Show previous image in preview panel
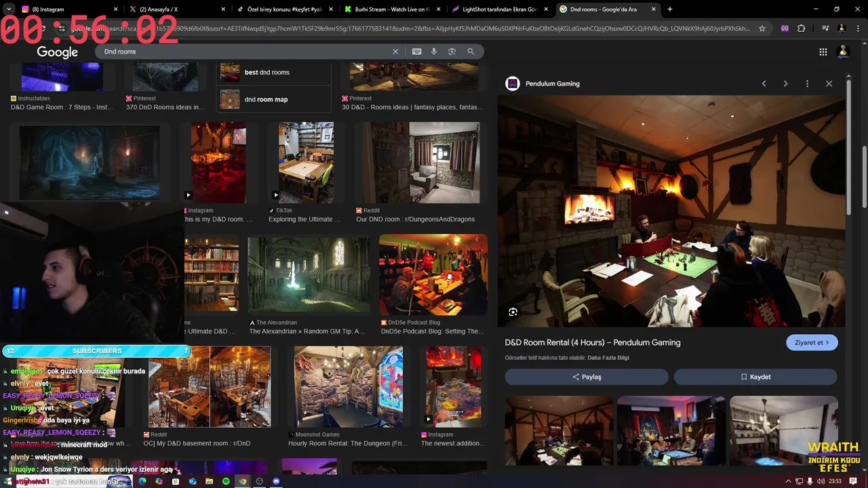Viewport: 868px width, 488px height. point(764,83)
